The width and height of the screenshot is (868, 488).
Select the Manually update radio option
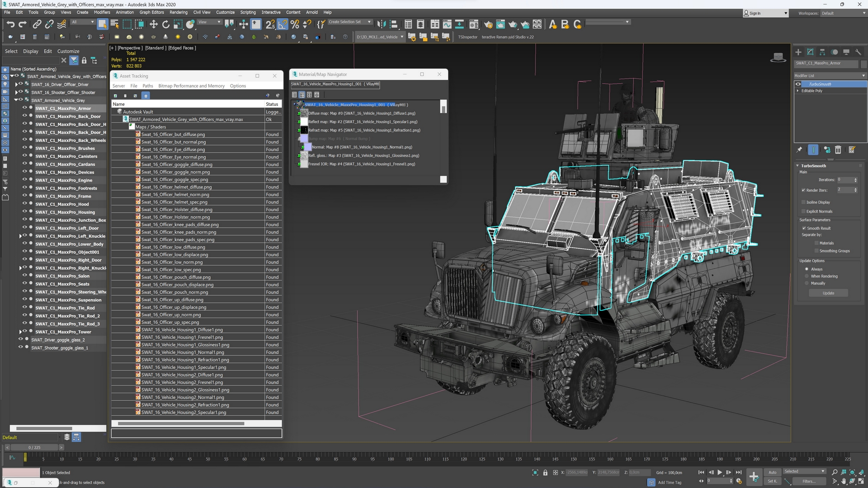click(807, 284)
